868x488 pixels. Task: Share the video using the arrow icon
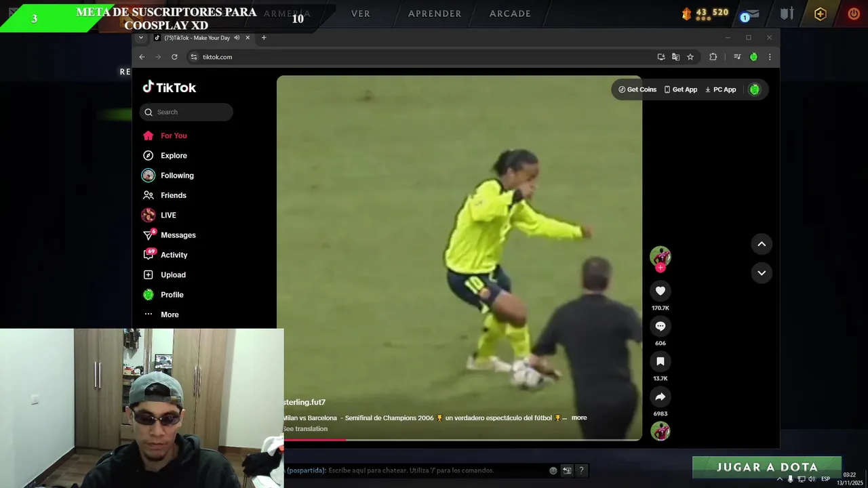pyautogui.click(x=660, y=396)
